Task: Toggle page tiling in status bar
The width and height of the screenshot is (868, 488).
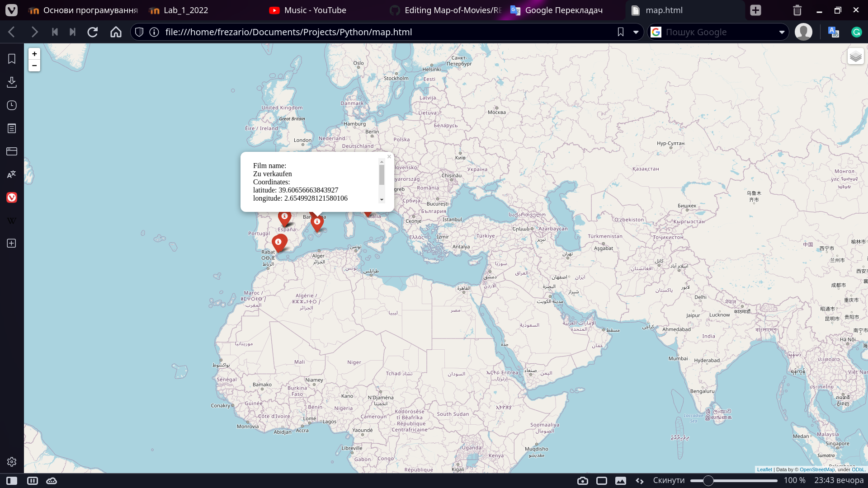Action: point(32,480)
